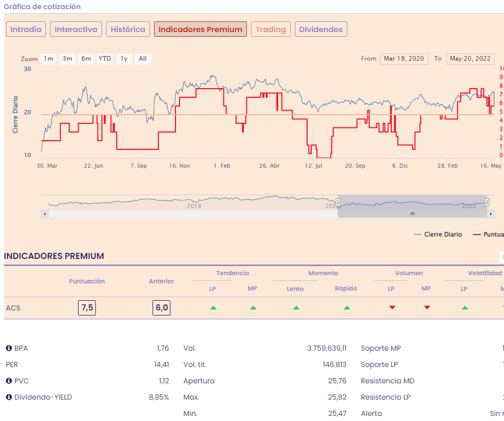Click the To date field

point(470,59)
